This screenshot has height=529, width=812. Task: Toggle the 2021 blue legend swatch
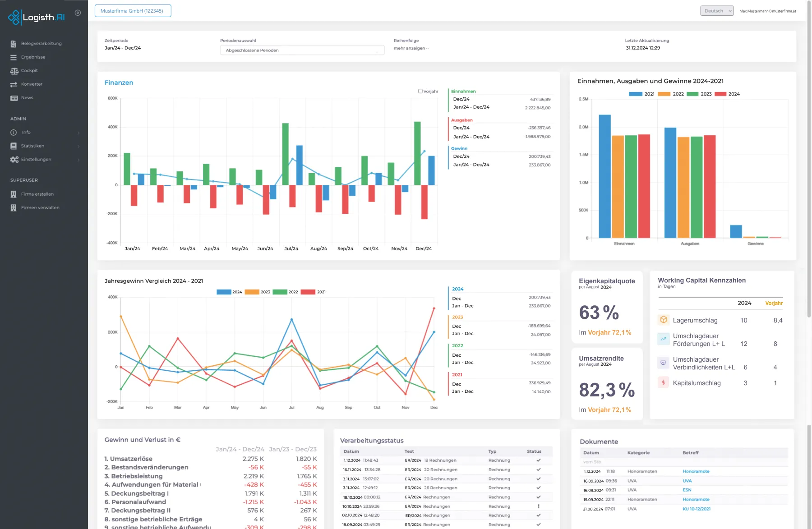[x=635, y=94]
